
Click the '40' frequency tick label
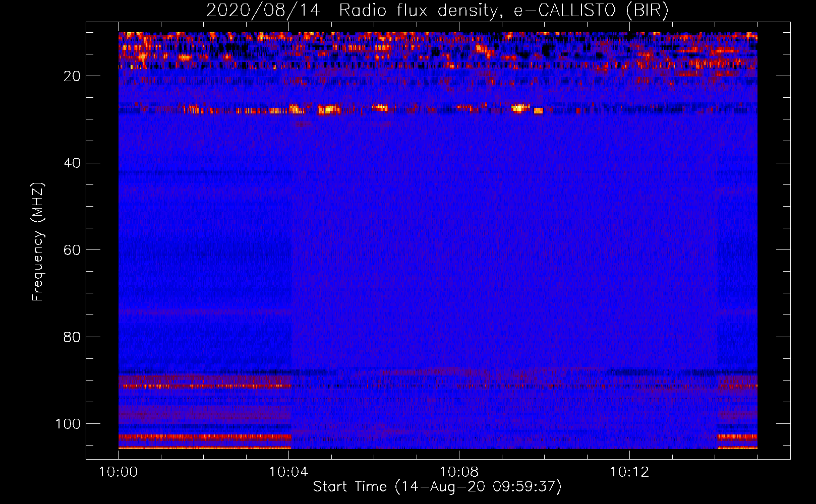click(x=73, y=163)
